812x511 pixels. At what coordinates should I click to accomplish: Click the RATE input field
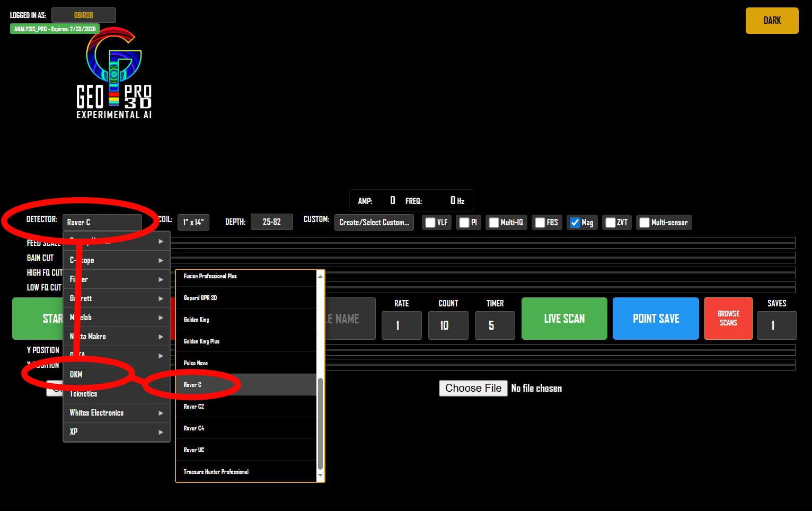[402, 325]
